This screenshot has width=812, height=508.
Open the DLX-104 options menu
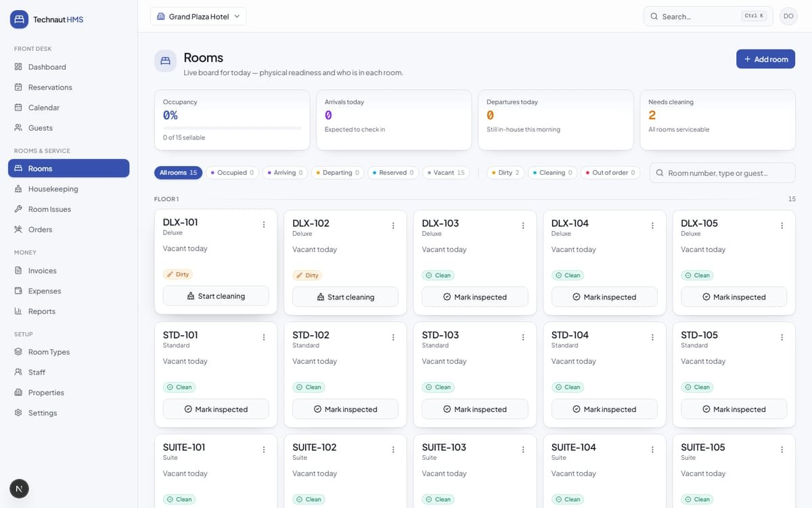click(x=652, y=226)
